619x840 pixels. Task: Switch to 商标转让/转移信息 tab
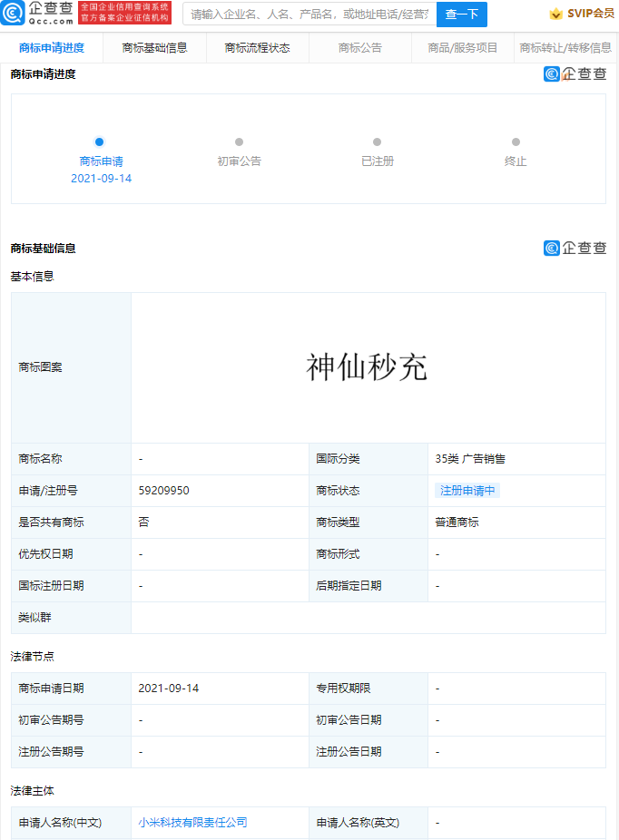[x=565, y=48]
